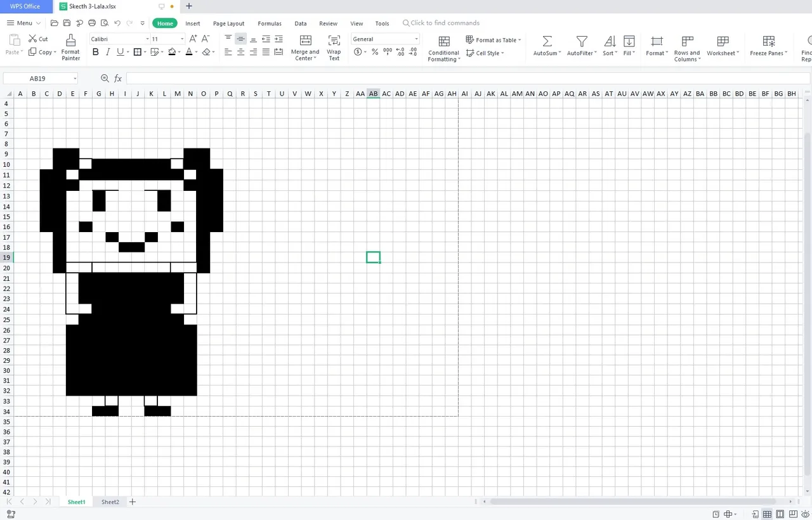Click the increase indent icon

pyautogui.click(x=278, y=39)
